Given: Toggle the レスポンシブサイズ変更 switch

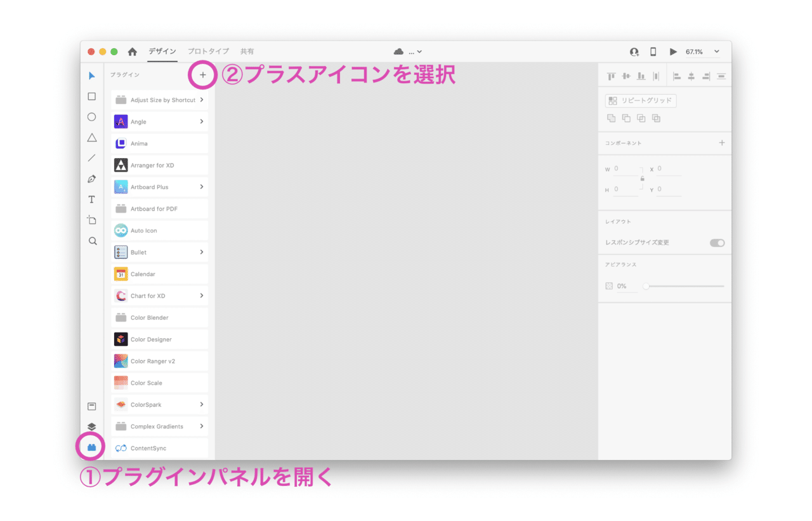Looking at the screenshot, I should pos(717,242).
